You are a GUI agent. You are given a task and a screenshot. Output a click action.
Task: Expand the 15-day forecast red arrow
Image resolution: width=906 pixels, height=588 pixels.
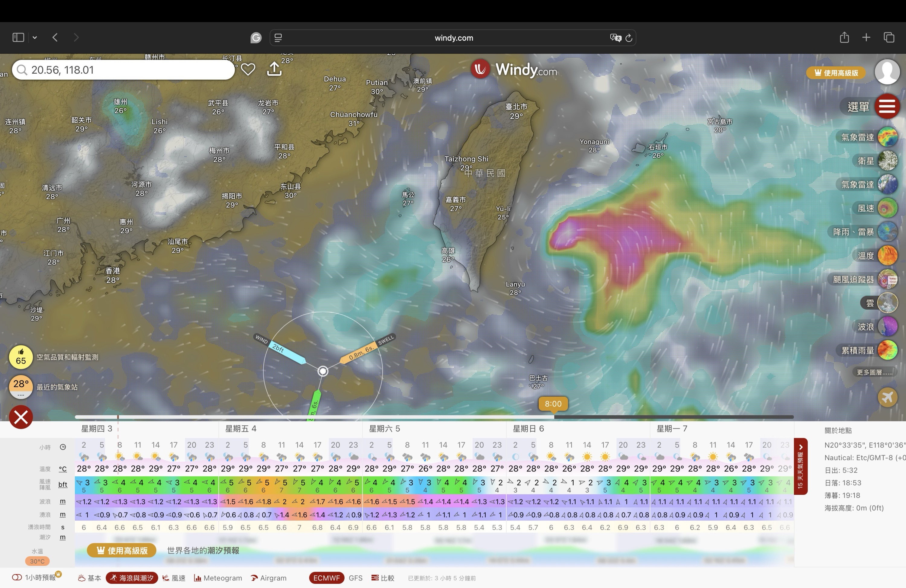800,448
